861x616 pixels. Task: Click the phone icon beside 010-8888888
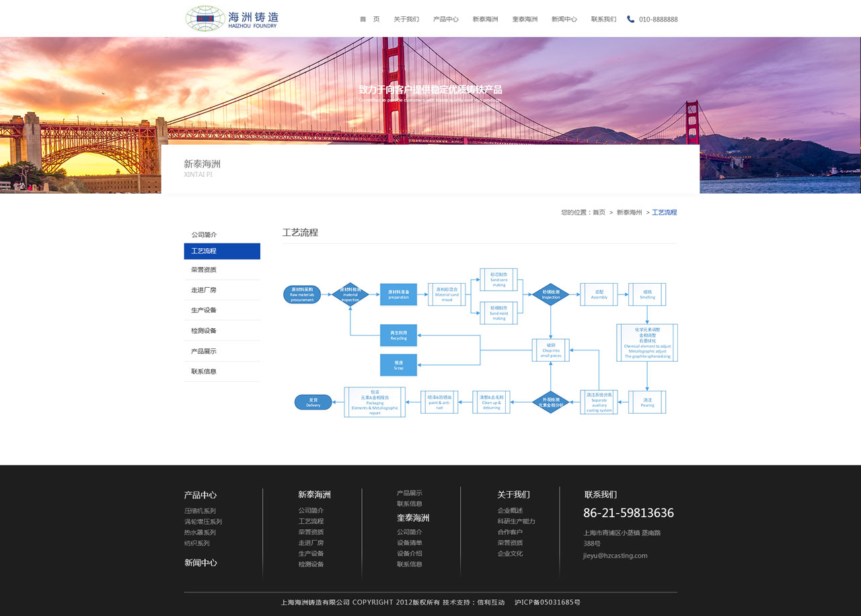[630, 19]
